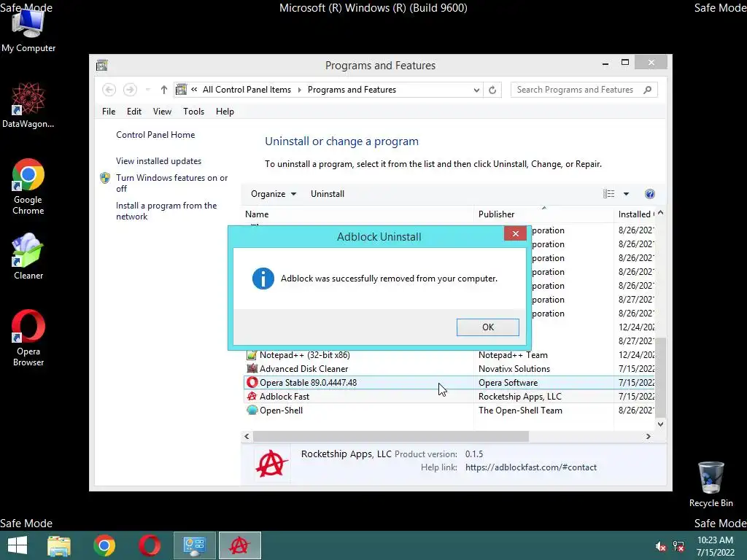Screen dimensions: 747x560
Task: Open Cleaner desktop shortcut
Action: point(28,256)
